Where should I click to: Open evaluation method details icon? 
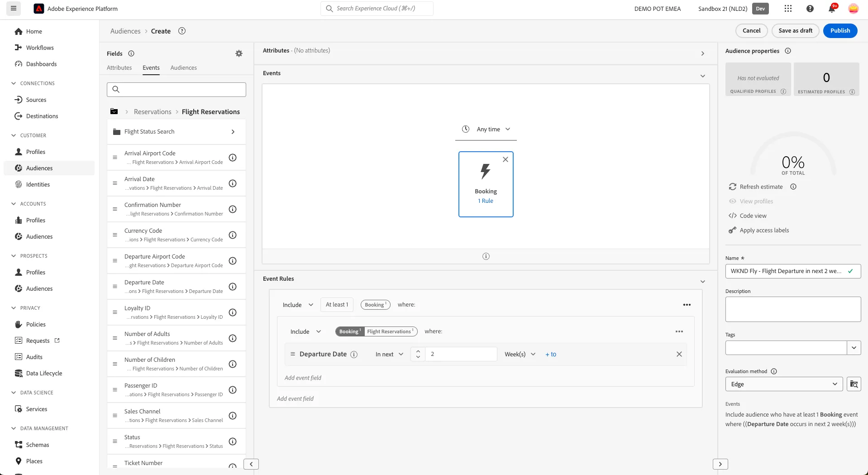tap(854, 384)
